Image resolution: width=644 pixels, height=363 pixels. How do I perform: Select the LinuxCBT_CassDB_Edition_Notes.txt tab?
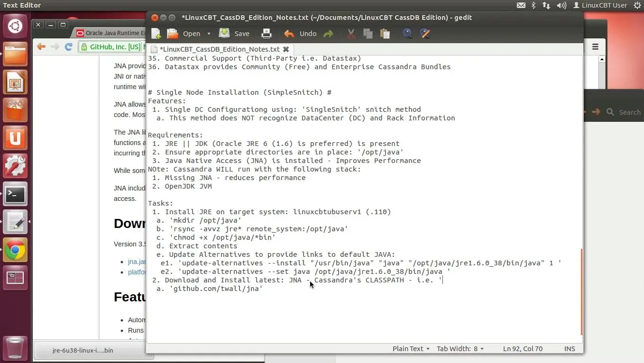(x=220, y=49)
